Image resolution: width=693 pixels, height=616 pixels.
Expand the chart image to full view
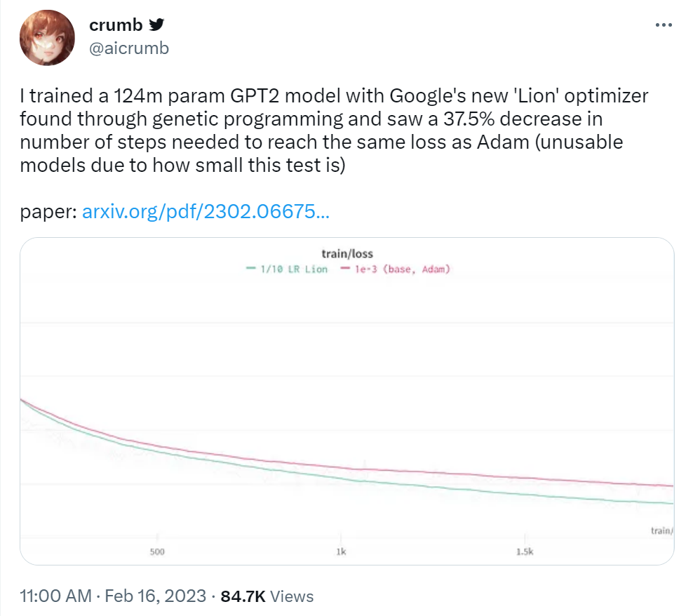pos(346,401)
